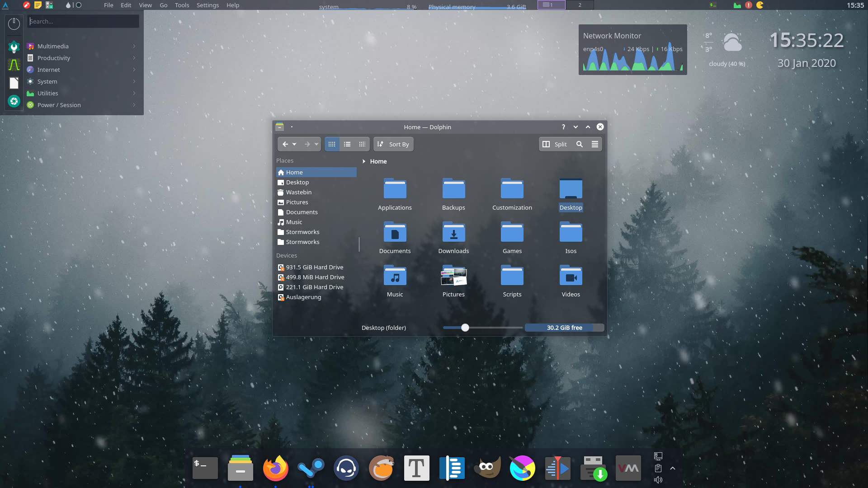This screenshot has width=868, height=488.
Task: Select Power / Session from app launcher
Action: (x=58, y=105)
